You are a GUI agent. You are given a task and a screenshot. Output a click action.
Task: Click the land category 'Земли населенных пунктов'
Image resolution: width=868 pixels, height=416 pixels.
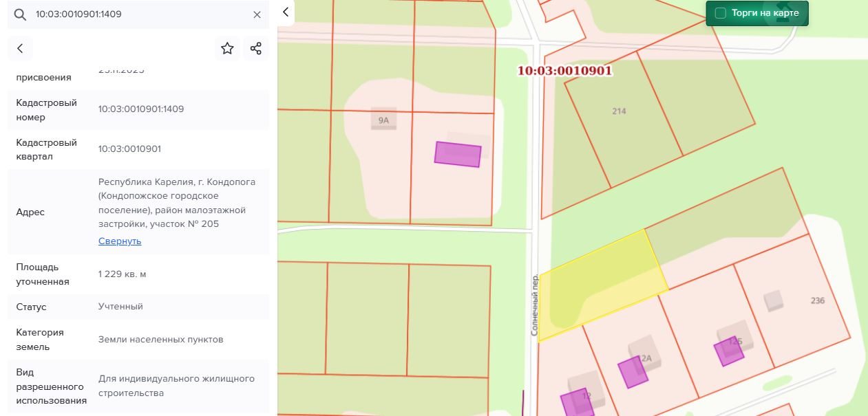(x=161, y=340)
